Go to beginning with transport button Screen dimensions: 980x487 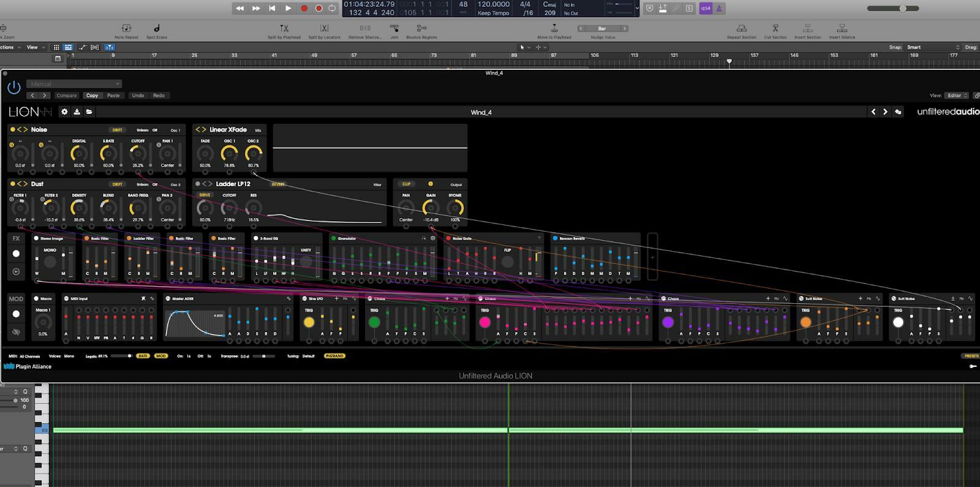point(272,8)
